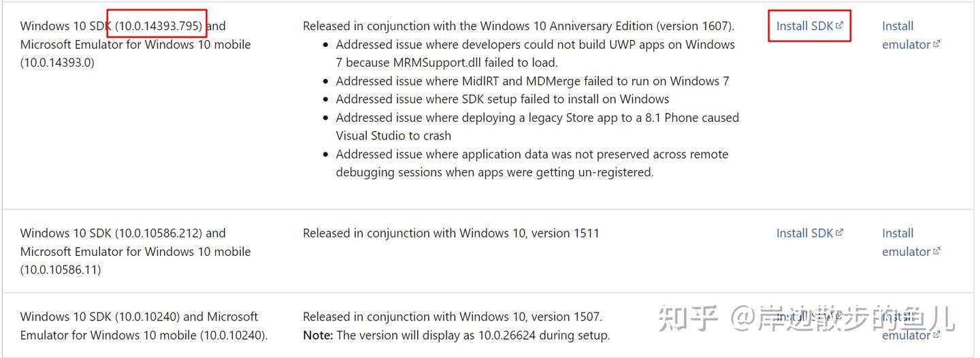
Task: Open Install SDK link for version 10.0.10586.212
Action: click(804, 233)
